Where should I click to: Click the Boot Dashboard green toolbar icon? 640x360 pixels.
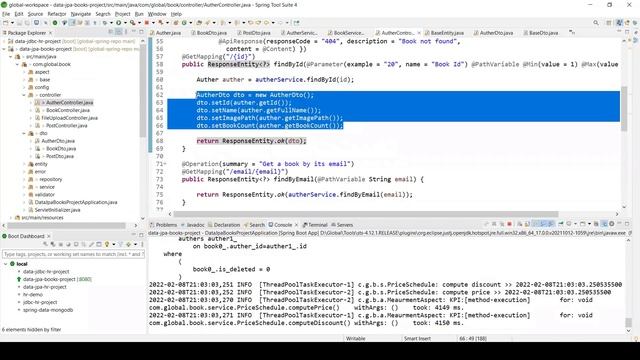[55, 23]
